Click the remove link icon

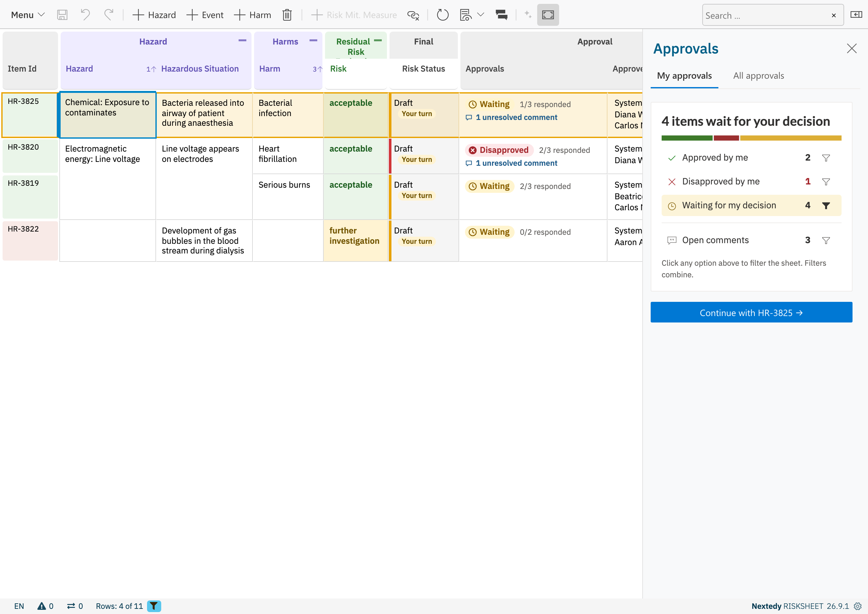(413, 15)
